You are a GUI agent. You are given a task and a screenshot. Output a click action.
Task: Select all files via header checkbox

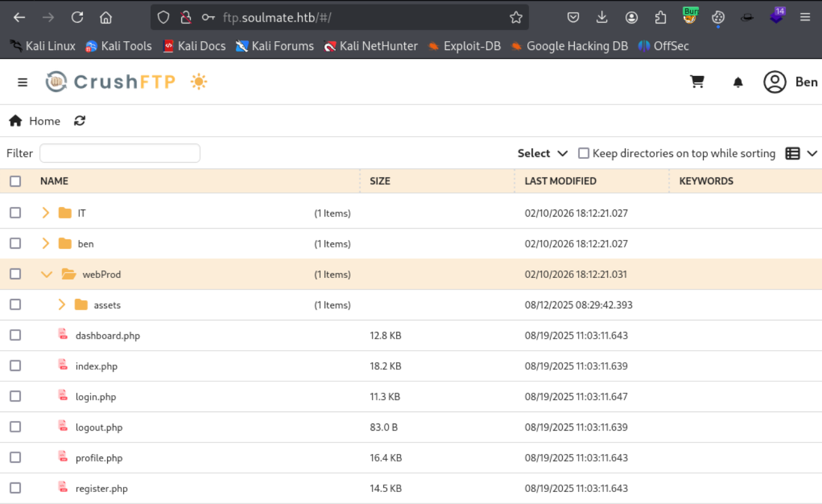15,181
